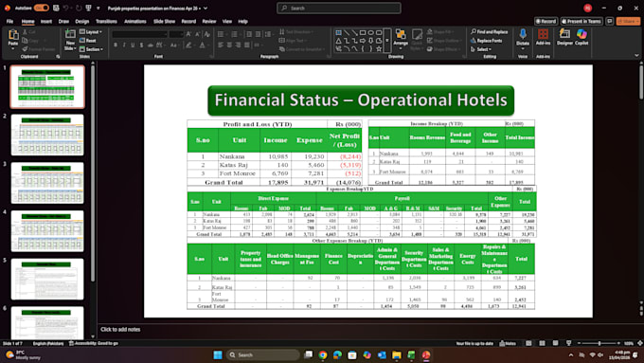Click the Record button near Share

point(546,21)
